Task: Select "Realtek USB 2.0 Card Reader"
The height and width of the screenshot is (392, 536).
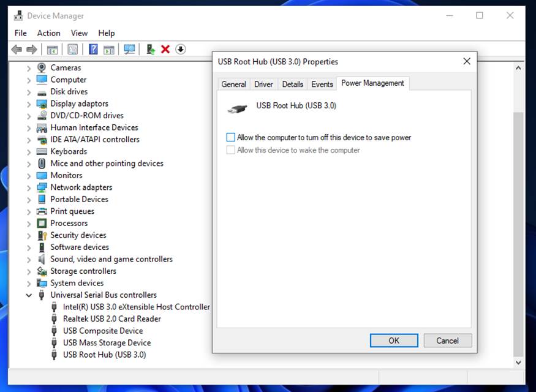Action: (111, 319)
